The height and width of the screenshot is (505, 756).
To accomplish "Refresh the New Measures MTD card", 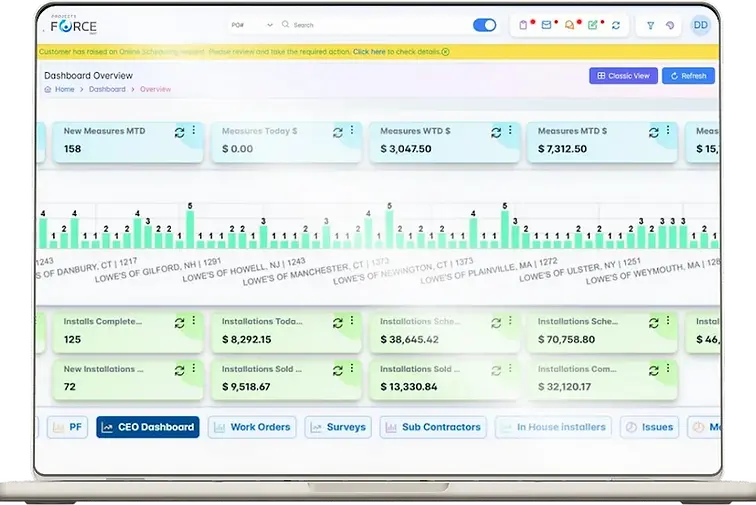I will coord(179,132).
